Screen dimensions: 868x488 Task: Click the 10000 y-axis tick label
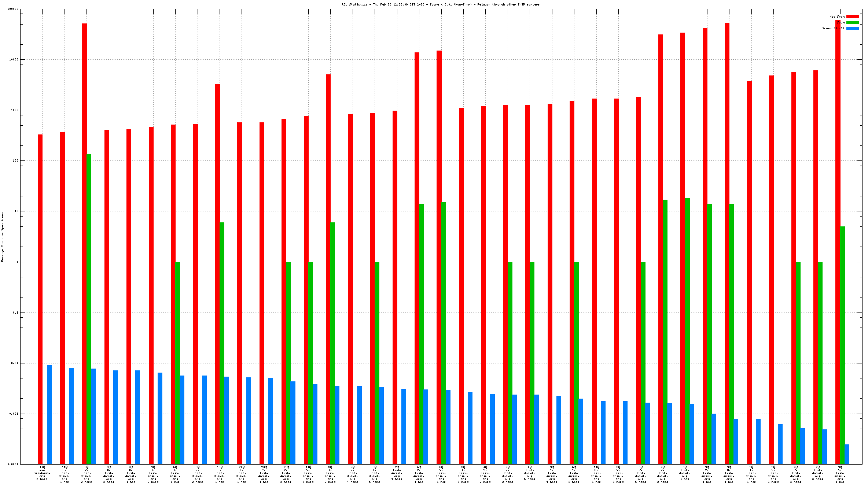[x=14, y=59]
